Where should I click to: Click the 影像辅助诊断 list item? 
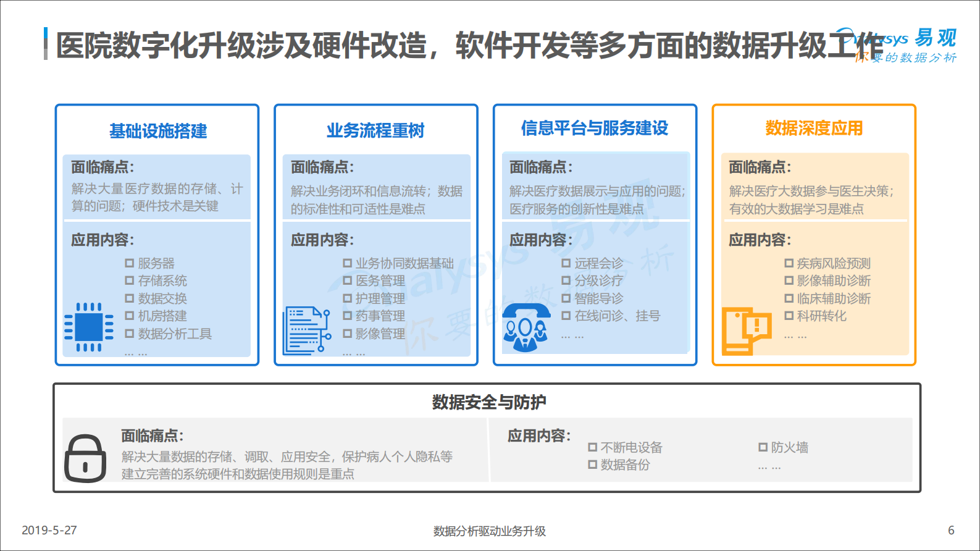828,280
